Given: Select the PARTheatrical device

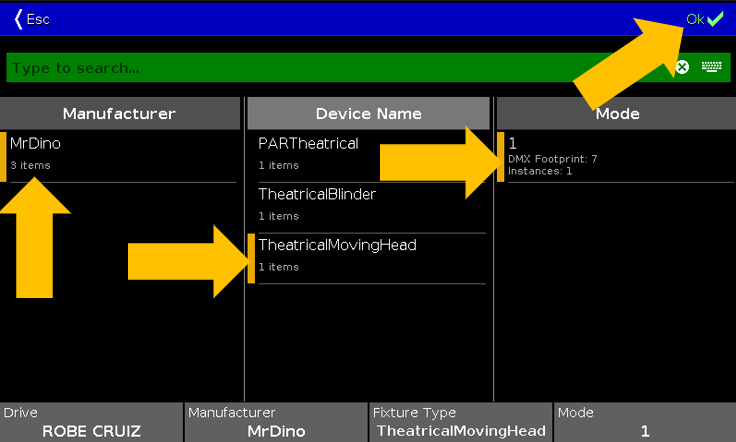Looking at the screenshot, I should click(368, 154).
